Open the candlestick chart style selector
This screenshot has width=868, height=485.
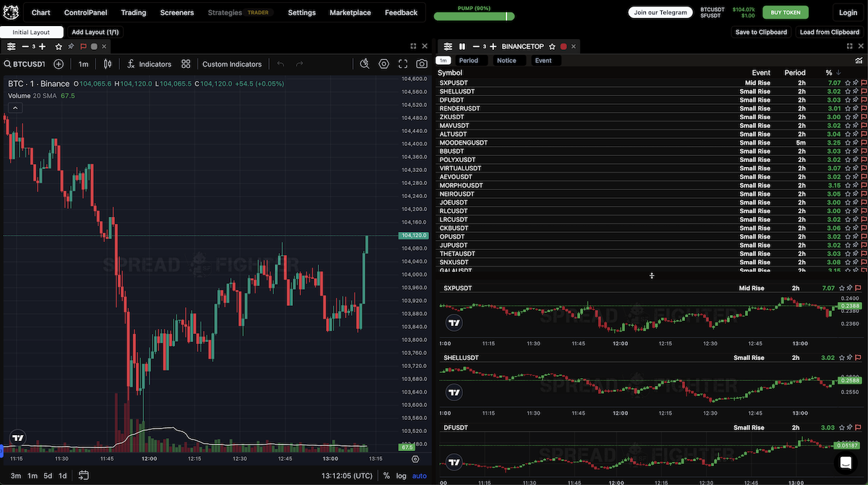108,64
